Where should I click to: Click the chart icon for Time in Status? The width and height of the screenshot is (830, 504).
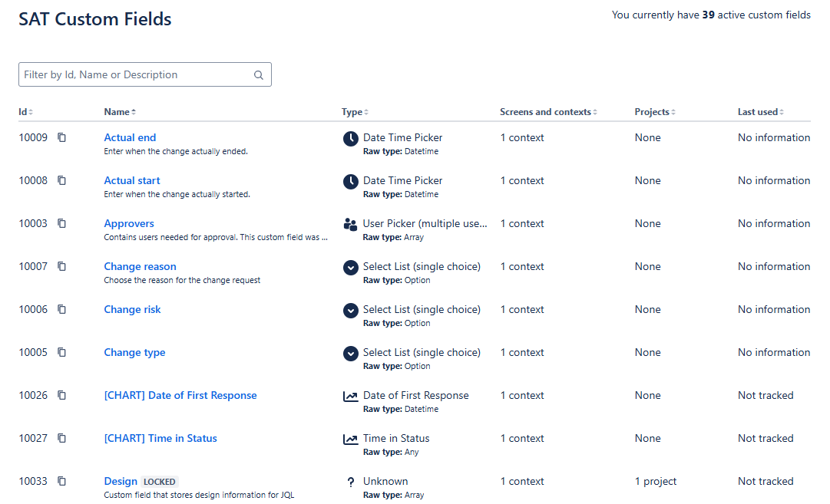click(x=350, y=440)
